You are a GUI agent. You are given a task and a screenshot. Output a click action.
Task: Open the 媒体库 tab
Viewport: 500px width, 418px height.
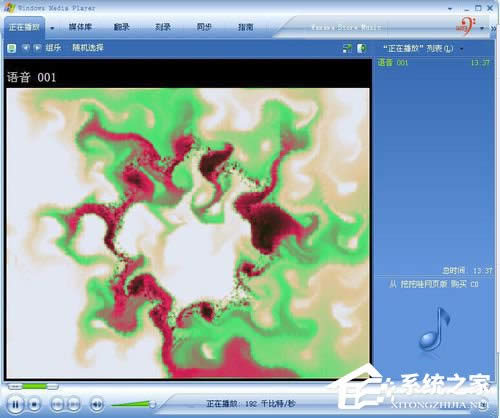click(80, 27)
